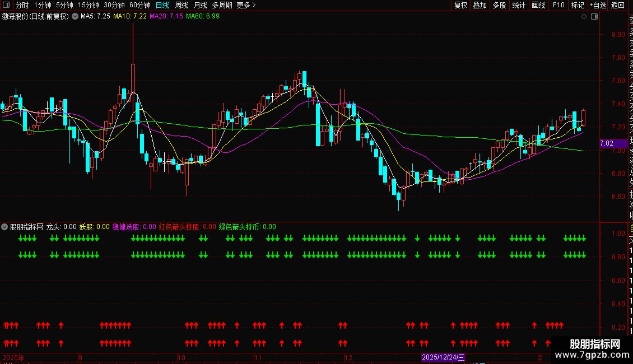Switch to 分时 intraday view
The height and width of the screenshot is (364, 633).
point(22,5)
